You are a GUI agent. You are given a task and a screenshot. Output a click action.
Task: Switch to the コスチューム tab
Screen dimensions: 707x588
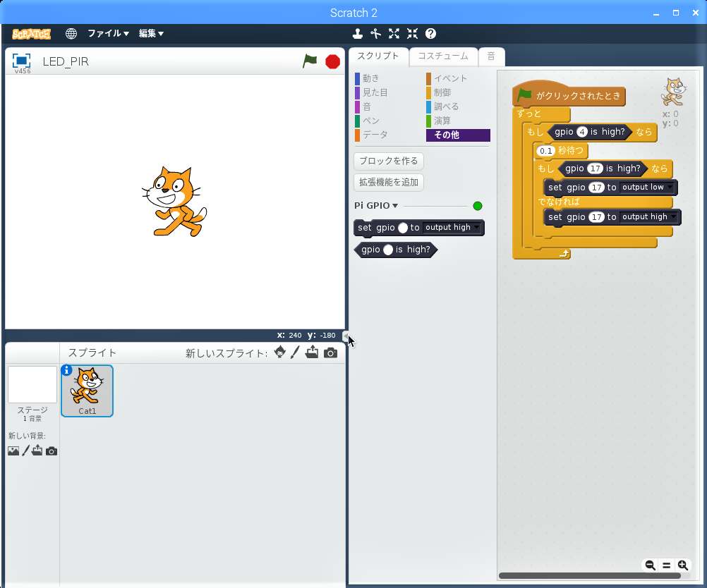click(x=443, y=56)
